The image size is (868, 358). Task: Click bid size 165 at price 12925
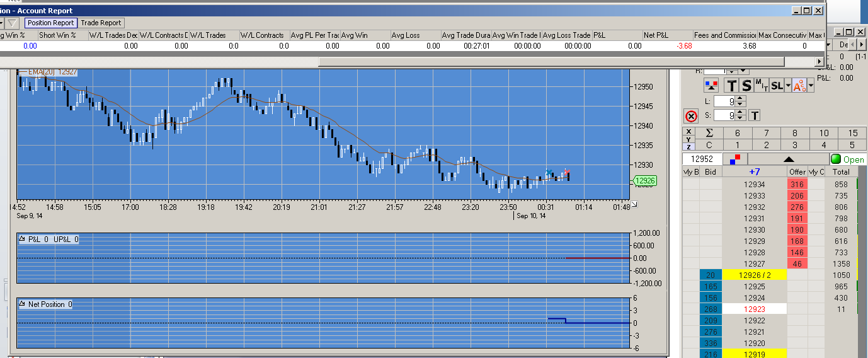[711, 286]
